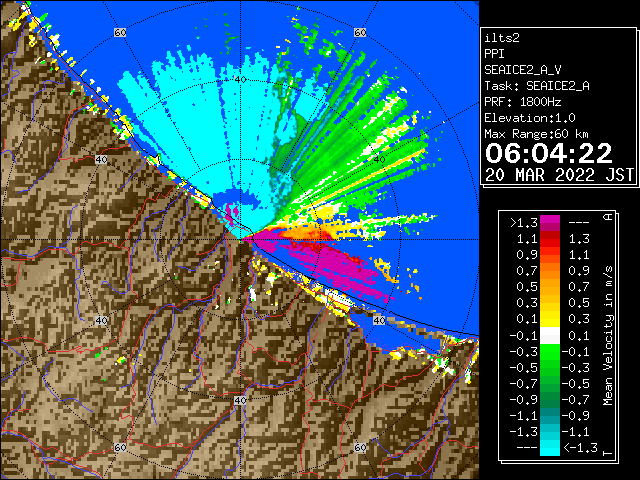Select the "Task: SEAICE2_A" line
This screenshot has height=480, width=640.
tap(537, 86)
